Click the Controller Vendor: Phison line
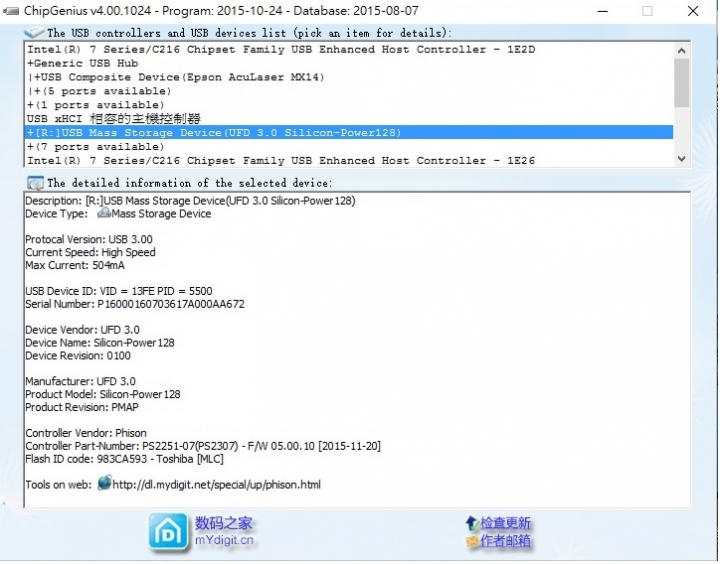The height and width of the screenshot is (564, 720). [86, 433]
